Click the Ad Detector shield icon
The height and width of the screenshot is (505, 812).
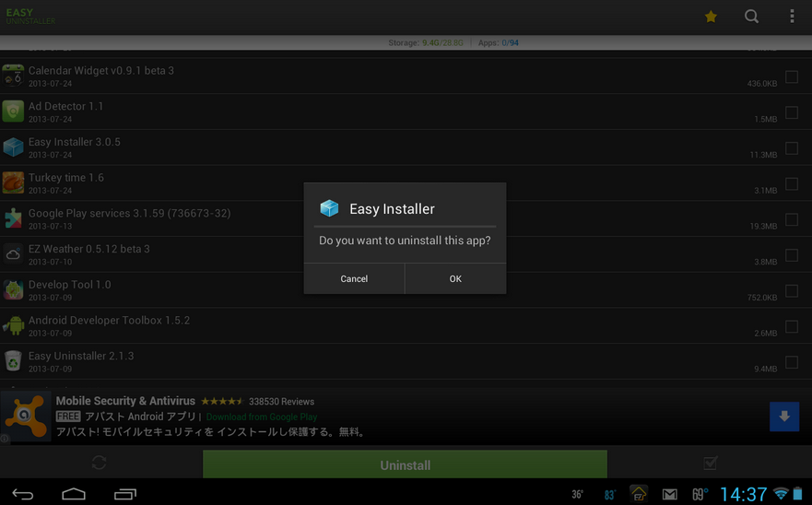13,112
